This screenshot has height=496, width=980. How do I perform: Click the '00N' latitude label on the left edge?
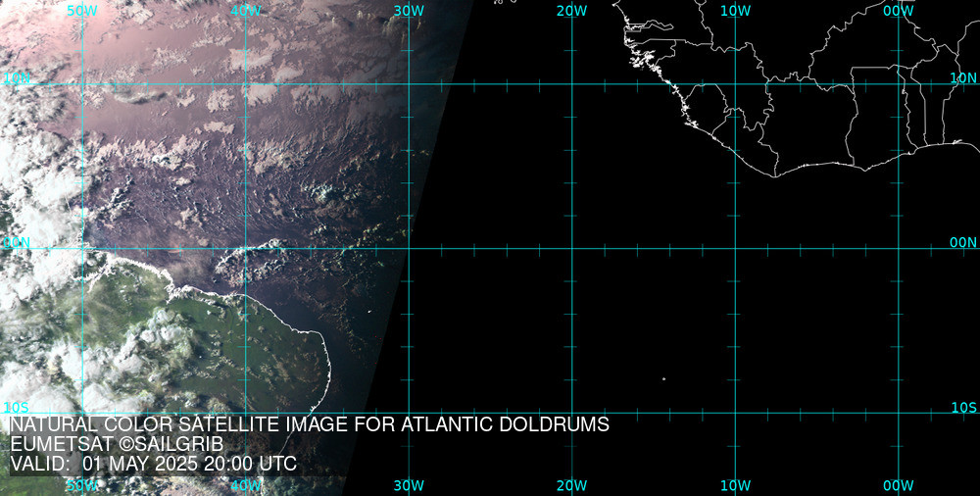(x=17, y=243)
